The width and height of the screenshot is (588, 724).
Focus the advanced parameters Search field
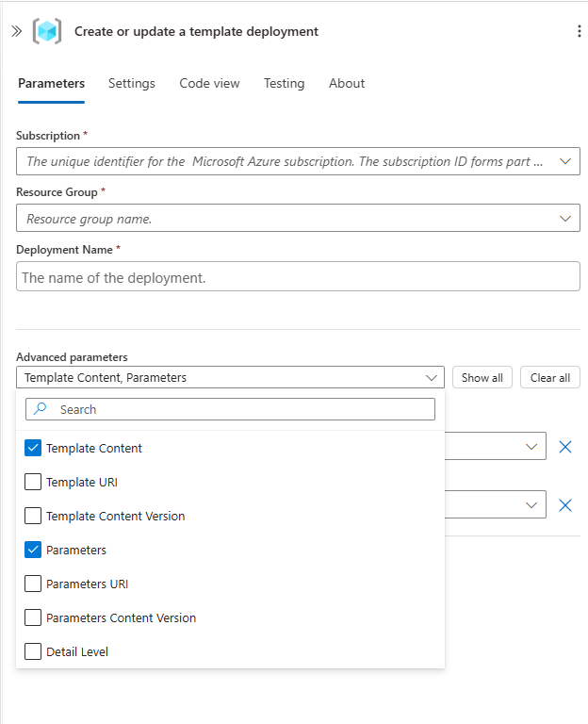(x=230, y=409)
